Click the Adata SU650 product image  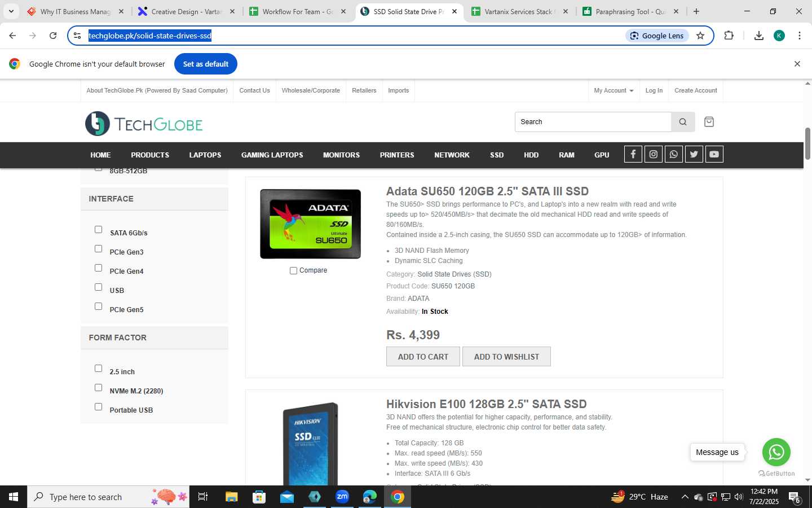point(310,224)
